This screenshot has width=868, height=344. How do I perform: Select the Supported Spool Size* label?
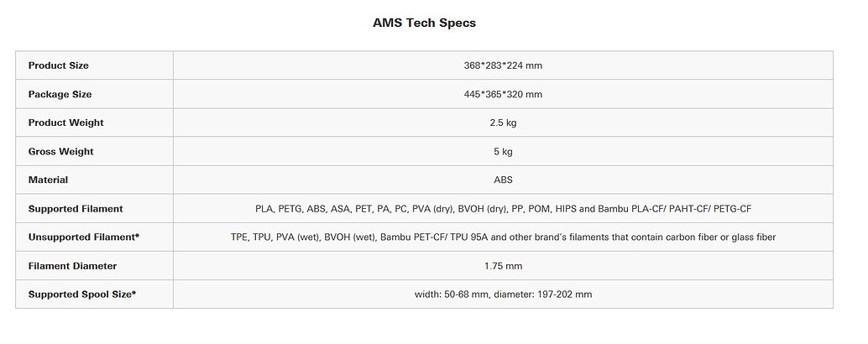click(x=82, y=294)
